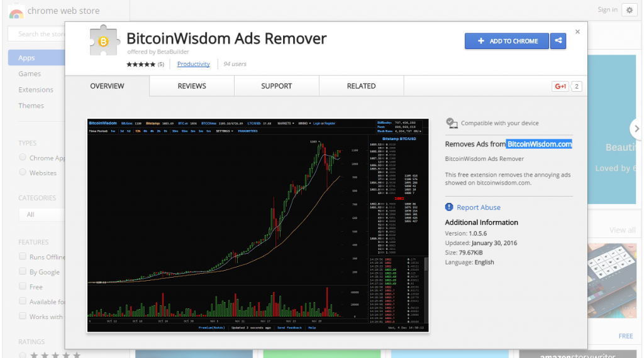Click the share icon button
Screen dimensions: 644x358
(x=558, y=41)
